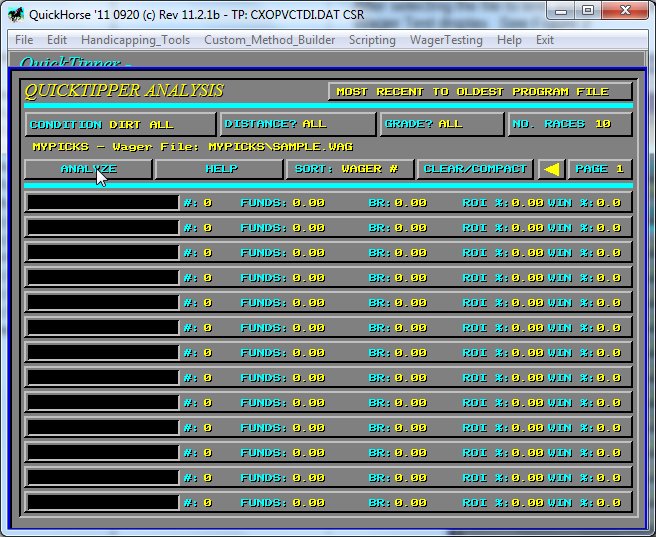Screen dimensions: 656x537
Task: Click the Exit menu item
Action: click(545, 40)
